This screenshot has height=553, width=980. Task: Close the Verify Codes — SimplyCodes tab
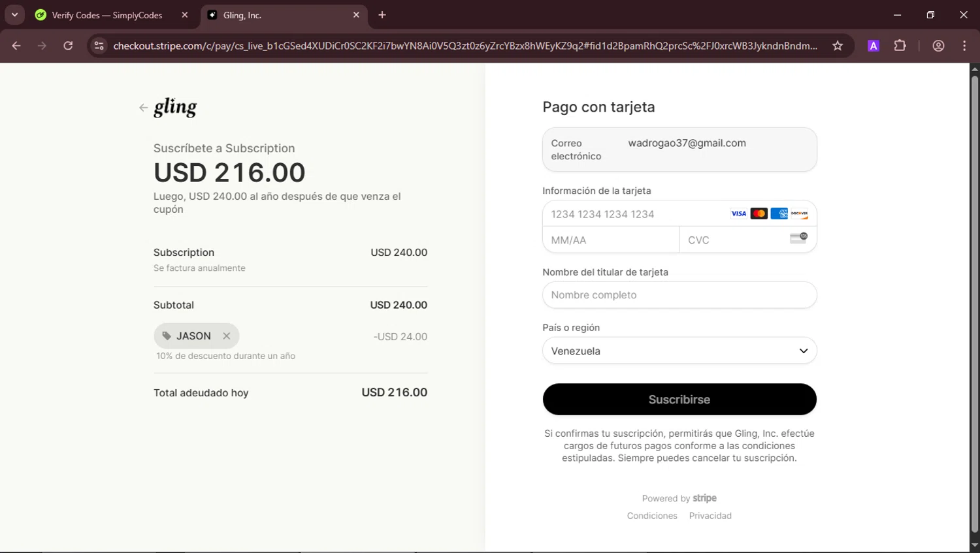pos(185,15)
